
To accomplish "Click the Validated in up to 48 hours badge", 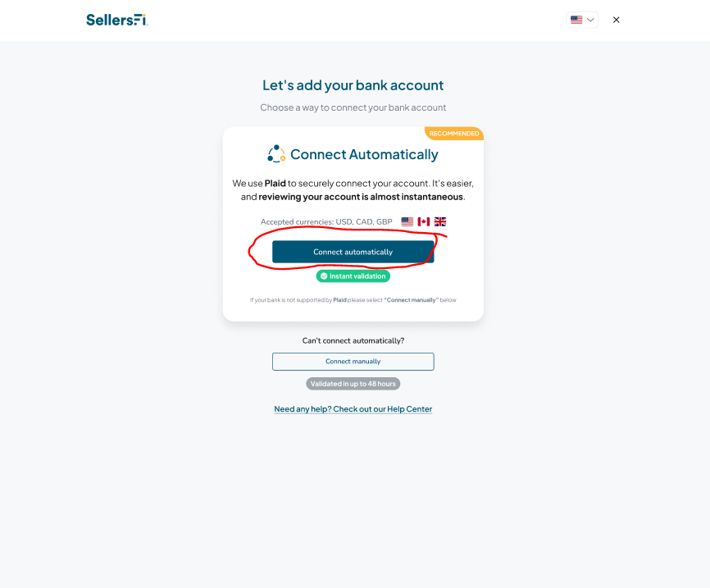I will click(x=353, y=384).
